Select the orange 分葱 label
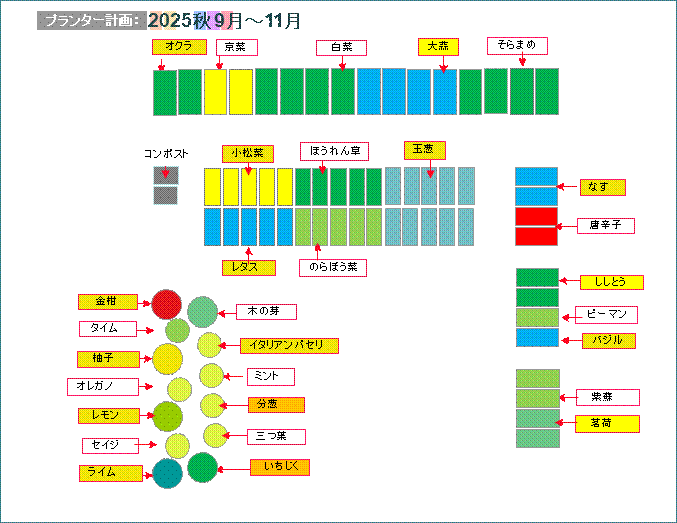Viewport: 677px width, 523px height. (x=275, y=405)
